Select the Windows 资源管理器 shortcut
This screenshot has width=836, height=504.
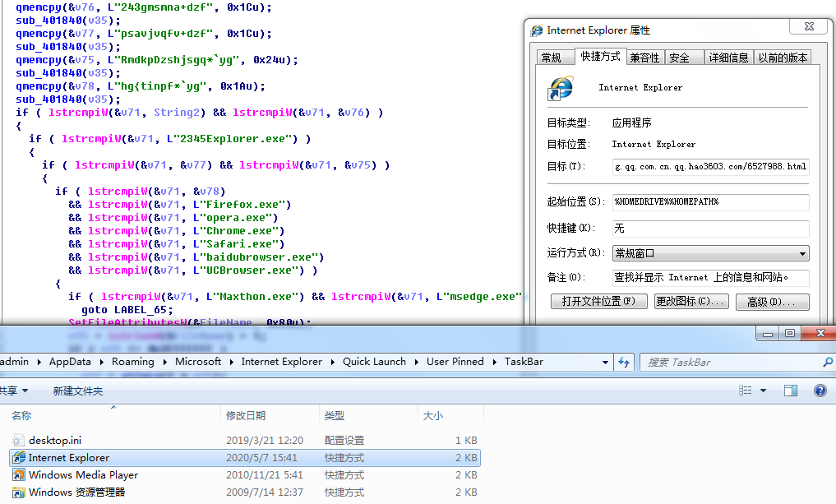coord(245,492)
